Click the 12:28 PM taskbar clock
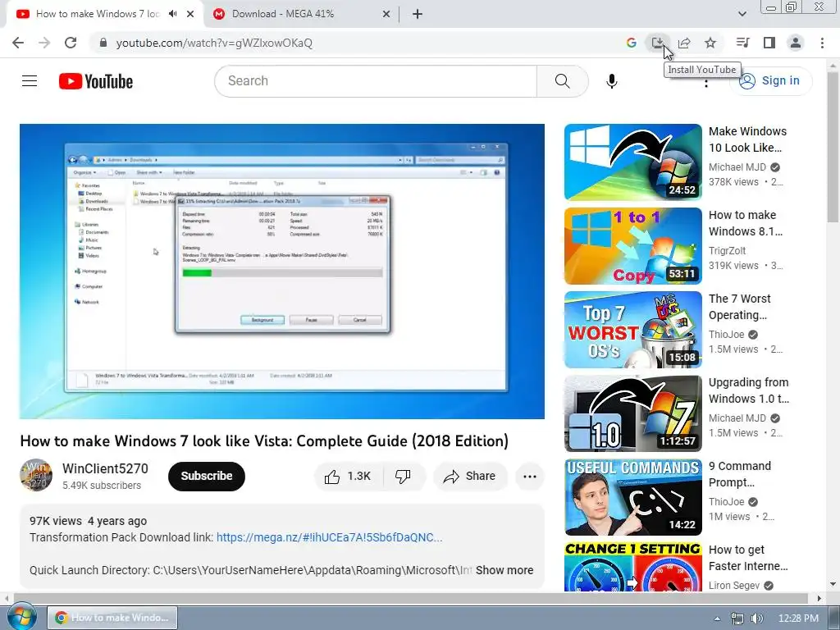The image size is (840, 630). [798, 619]
